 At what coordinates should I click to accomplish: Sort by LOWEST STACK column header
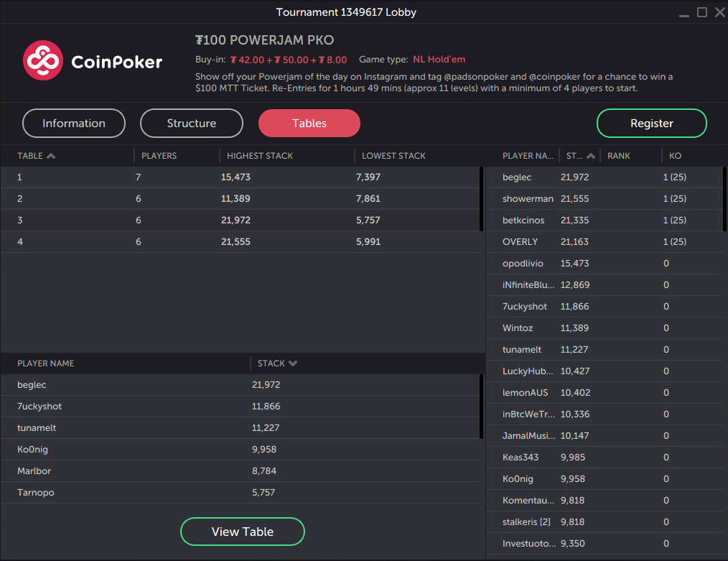pos(393,156)
